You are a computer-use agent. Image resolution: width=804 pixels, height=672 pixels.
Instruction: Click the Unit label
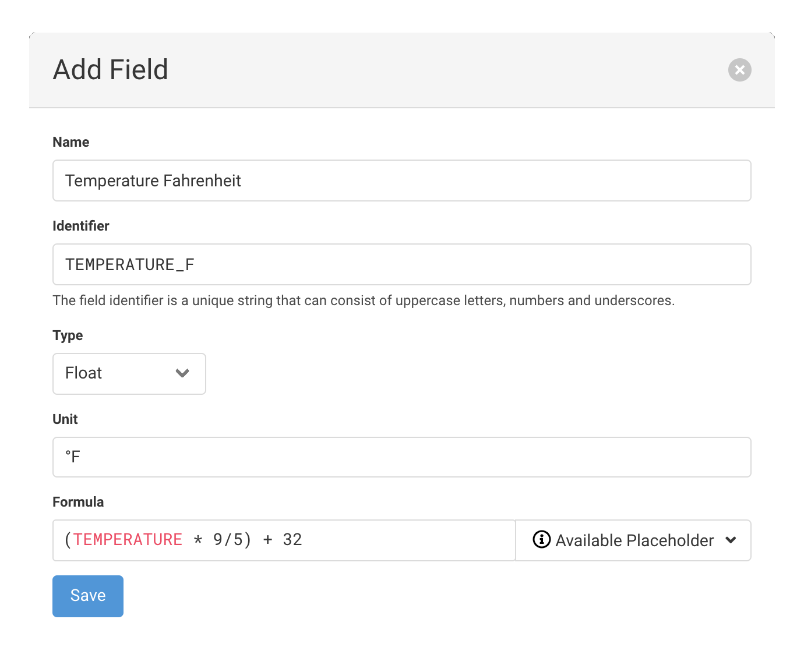pos(65,419)
